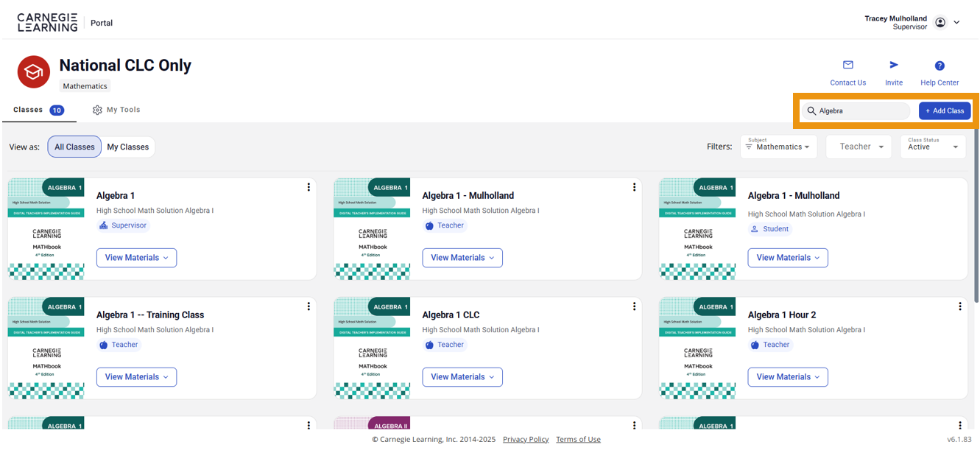This screenshot has width=980, height=453.
Task: Click apple Teacher icon on Algebra 1 Hour 2
Action: [x=755, y=345]
